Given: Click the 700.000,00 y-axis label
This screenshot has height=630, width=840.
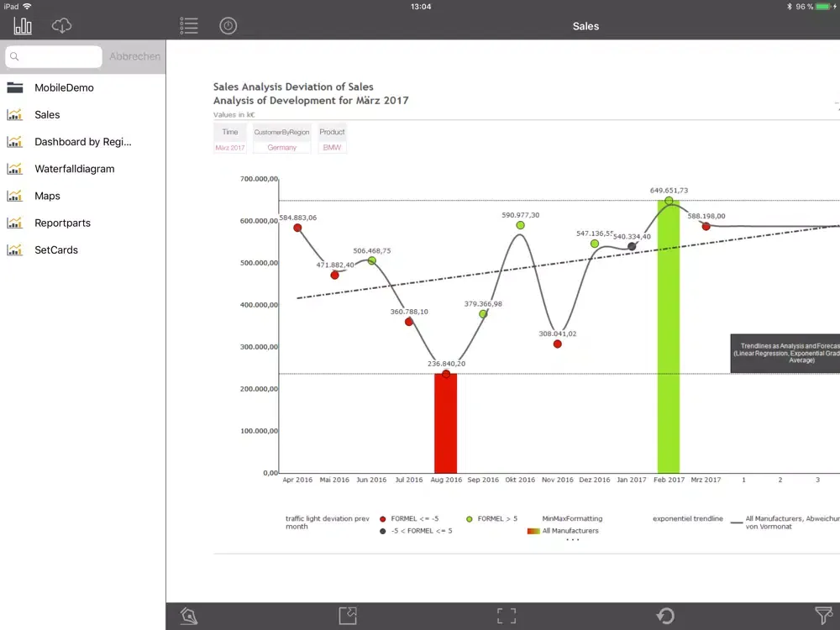Looking at the screenshot, I should (x=259, y=179).
